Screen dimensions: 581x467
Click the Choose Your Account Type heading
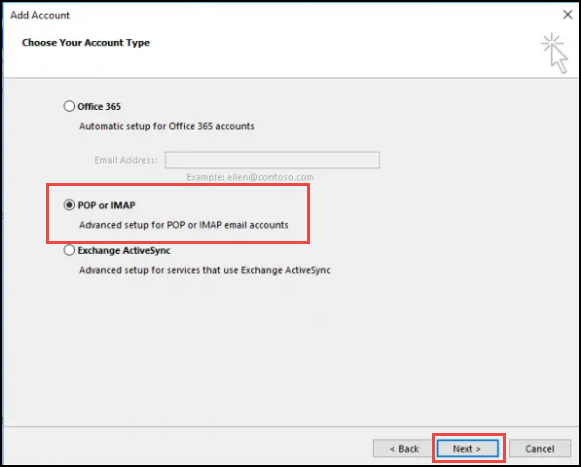pos(86,43)
